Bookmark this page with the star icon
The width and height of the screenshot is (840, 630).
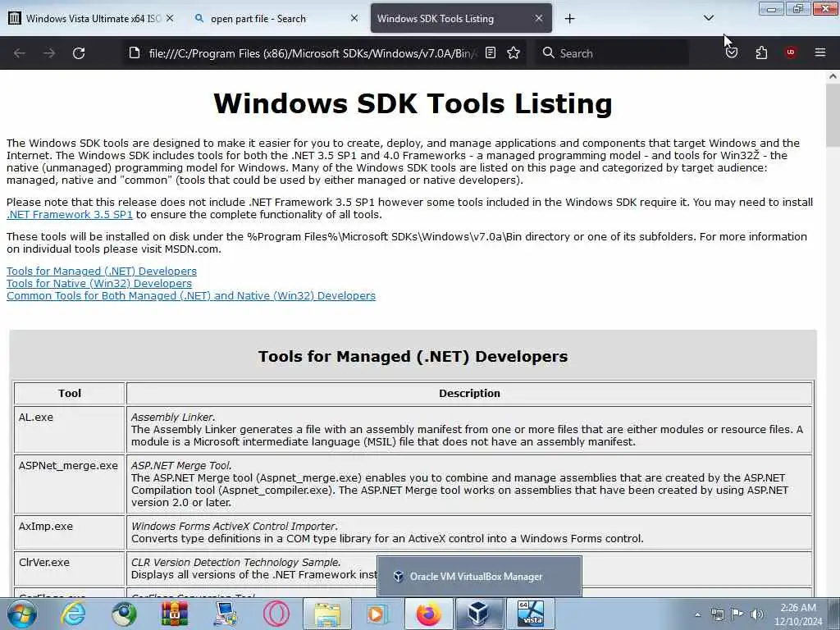pyautogui.click(x=514, y=52)
